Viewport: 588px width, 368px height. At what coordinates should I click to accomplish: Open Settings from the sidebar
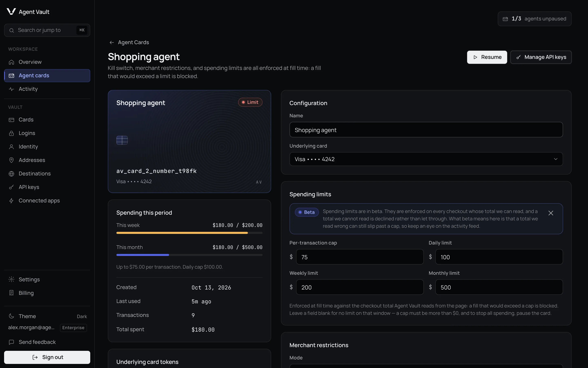coord(47,279)
